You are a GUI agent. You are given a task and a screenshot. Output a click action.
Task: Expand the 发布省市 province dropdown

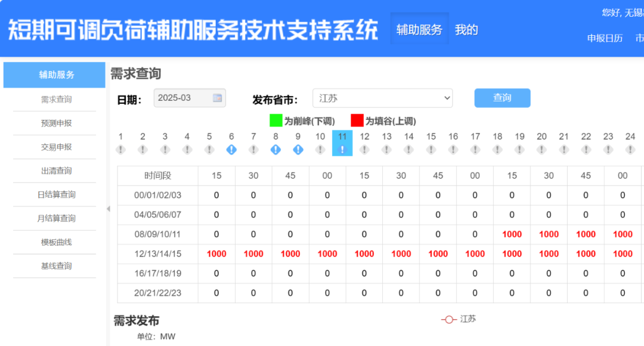(382, 98)
